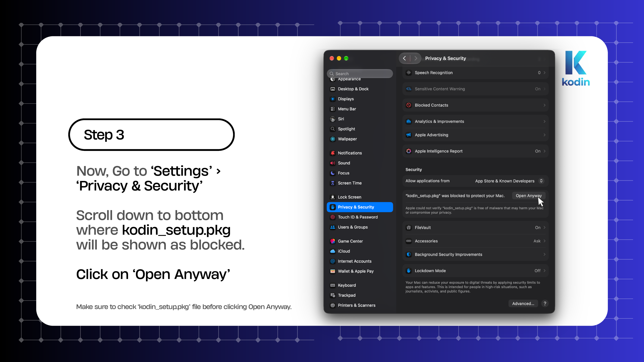Image resolution: width=644 pixels, height=362 pixels.
Task: Click the Users & Groups people icon
Action: (x=332, y=227)
